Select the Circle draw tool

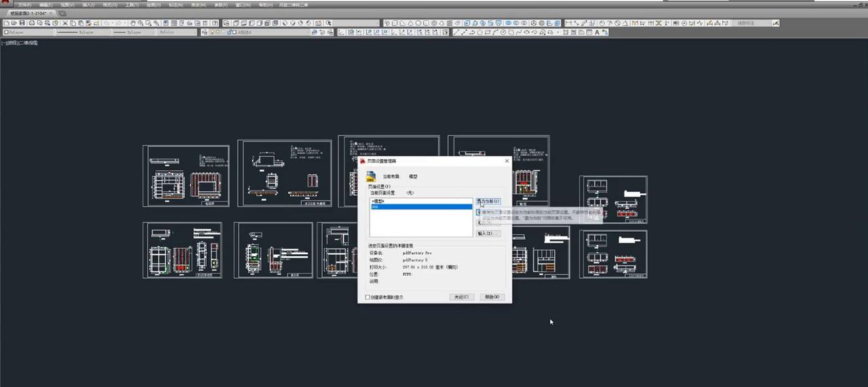coord(503,32)
